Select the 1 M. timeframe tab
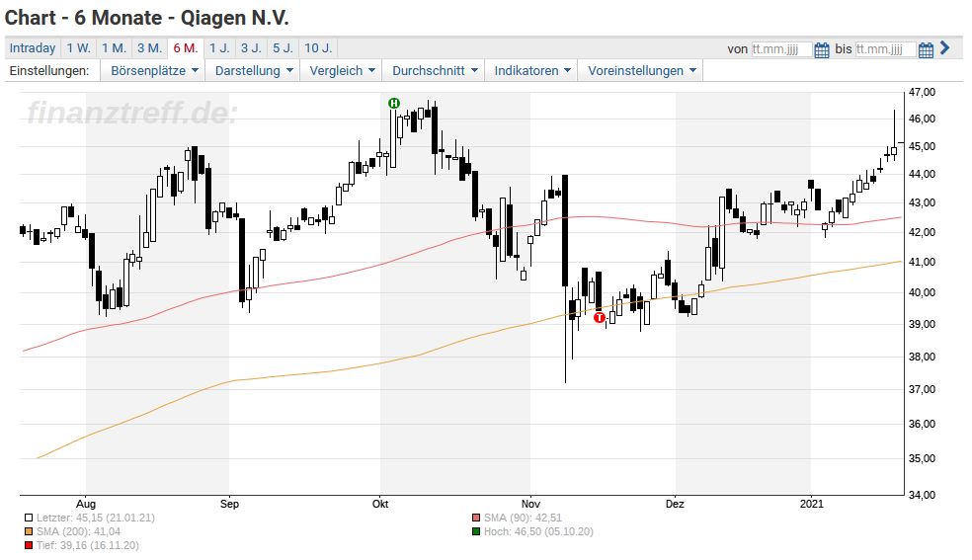Screen dimensions: 972x560 114,48
